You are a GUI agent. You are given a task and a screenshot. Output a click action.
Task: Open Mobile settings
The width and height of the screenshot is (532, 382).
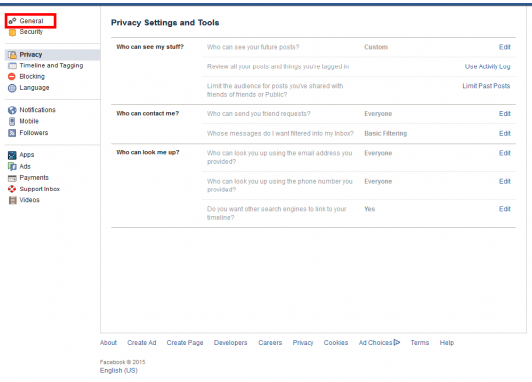tap(29, 121)
